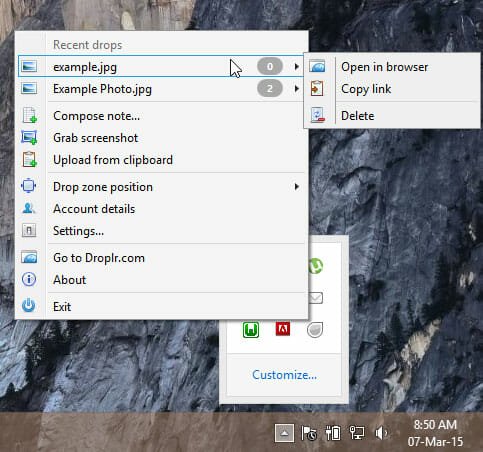Click the Delete icon in submenu
The width and height of the screenshot is (483, 452).
pos(317,115)
